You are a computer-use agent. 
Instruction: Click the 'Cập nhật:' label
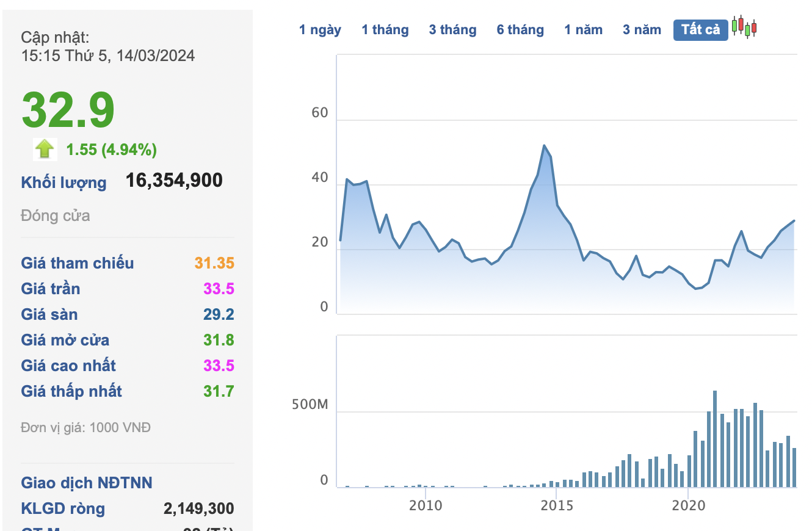point(56,37)
